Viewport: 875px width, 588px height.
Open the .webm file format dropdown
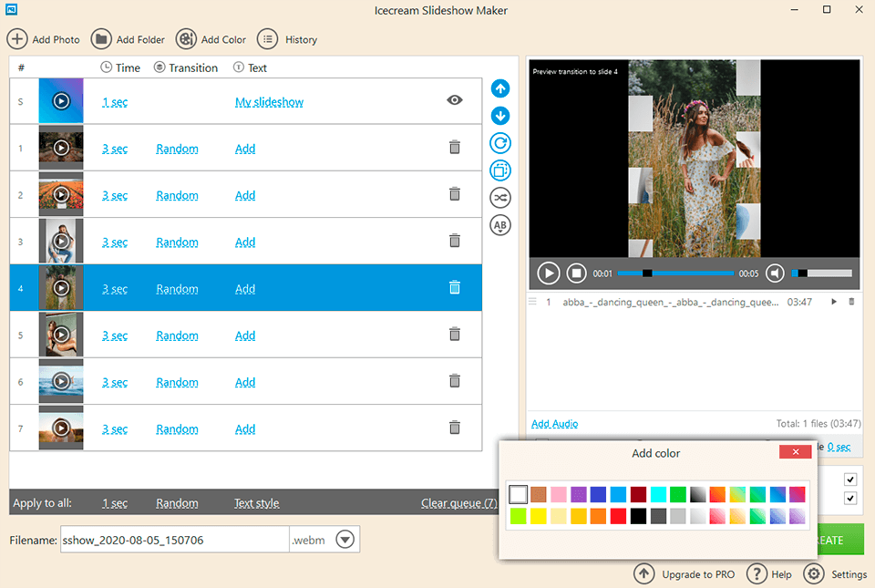click(x=345, y=539)
